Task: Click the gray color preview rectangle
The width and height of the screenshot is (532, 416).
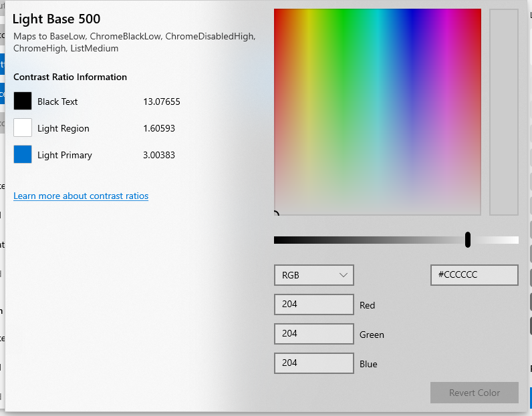Action: (x=503, y=112)
